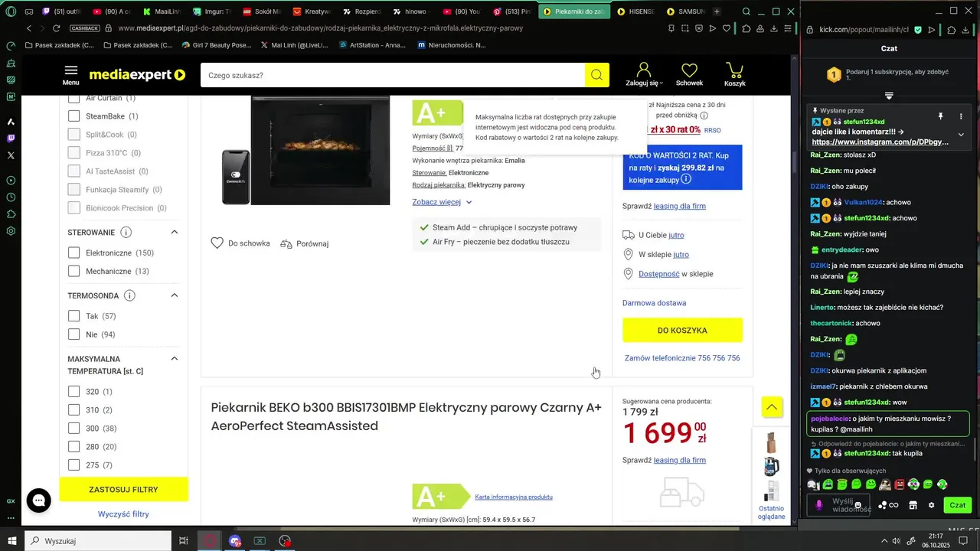Collapse Maksymalna temperatura filter section

pos(174,359)
